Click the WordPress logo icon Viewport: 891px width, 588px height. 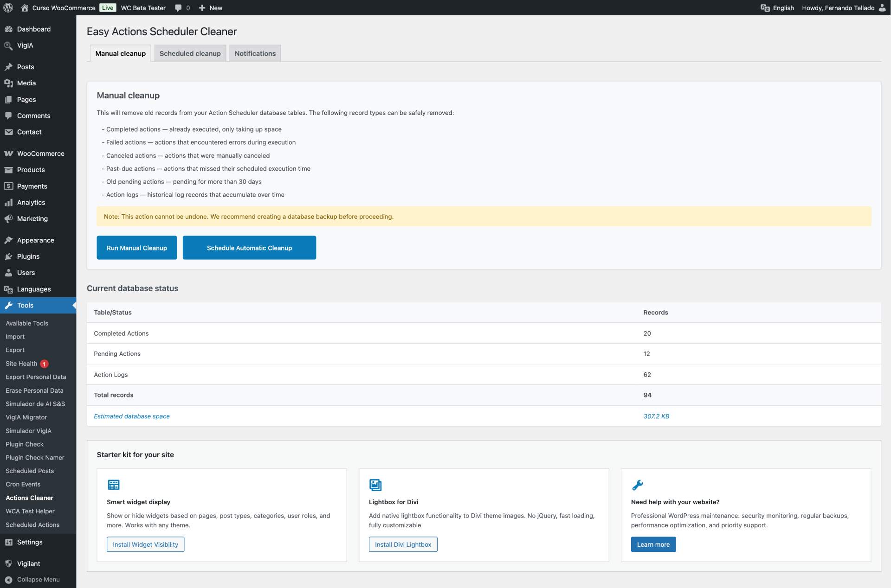(x=8, y=8)
